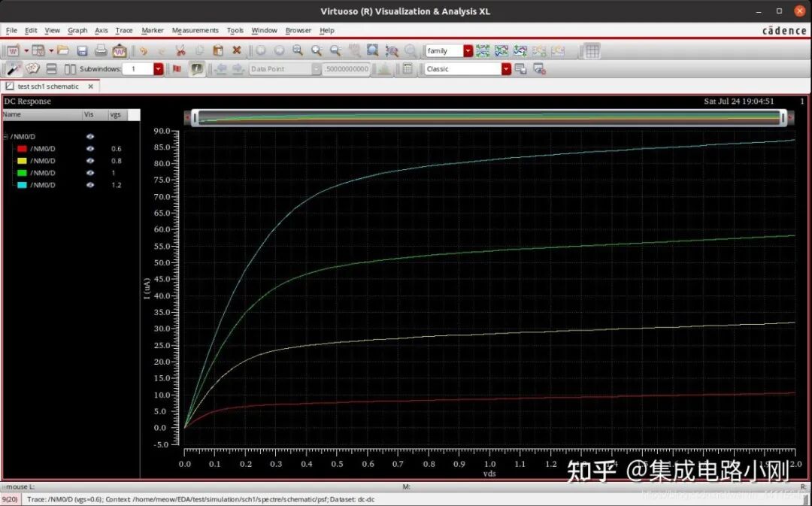Click the save (floppy disk) toolbar icon

pos(82,50)
